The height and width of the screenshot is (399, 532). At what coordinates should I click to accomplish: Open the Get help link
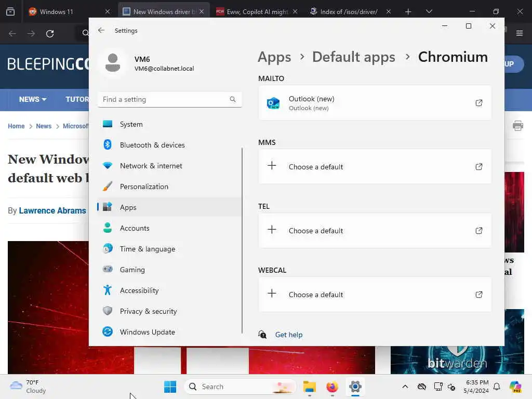pos(289,335)
